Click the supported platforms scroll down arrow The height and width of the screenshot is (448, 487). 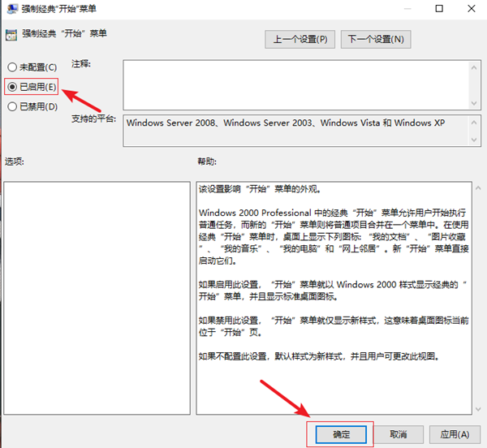tap(474, 140)
